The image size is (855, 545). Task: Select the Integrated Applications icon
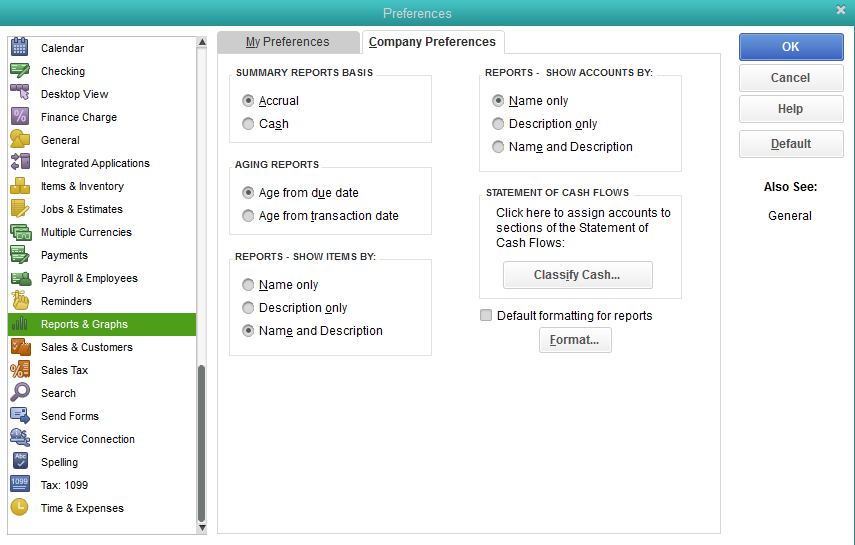click(x=20, y=163)
